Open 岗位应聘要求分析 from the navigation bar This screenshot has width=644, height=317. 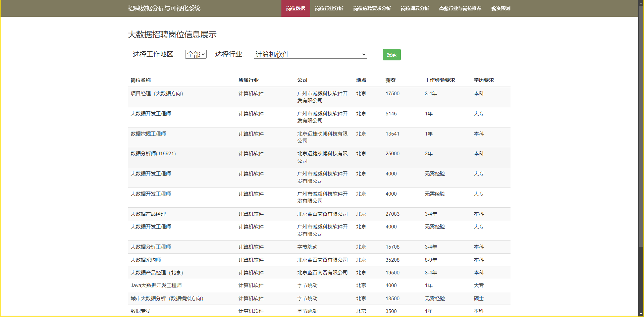(372, 8)
